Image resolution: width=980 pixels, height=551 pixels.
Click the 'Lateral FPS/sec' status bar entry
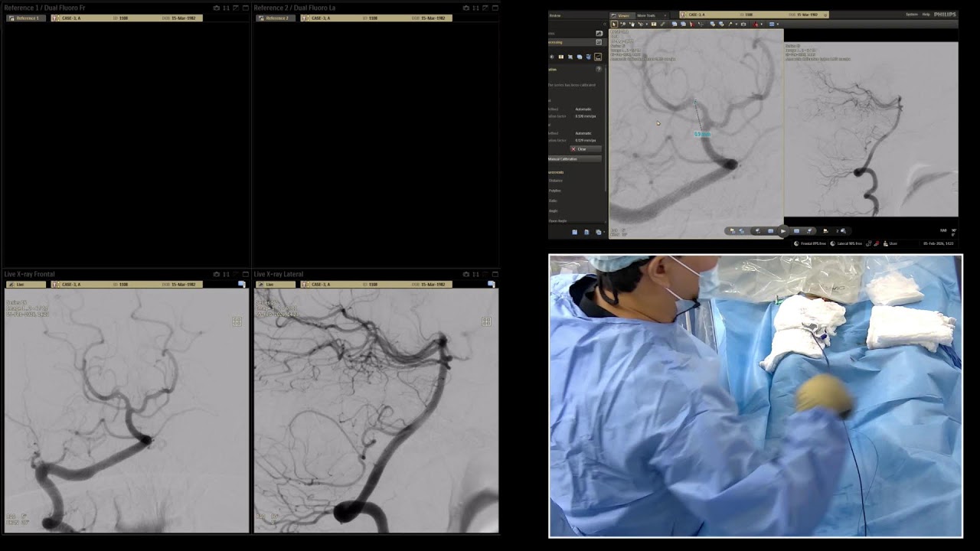(x=846, y=243)
